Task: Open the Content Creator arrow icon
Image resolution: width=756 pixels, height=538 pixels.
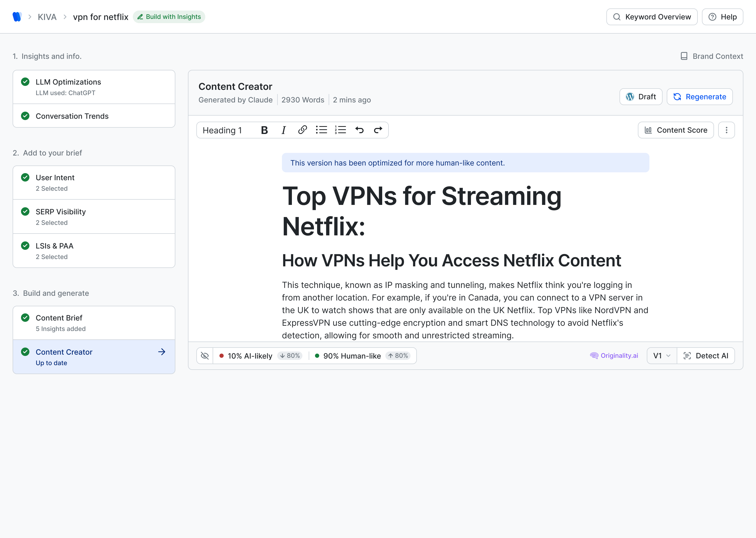Action: click(161, 352)
